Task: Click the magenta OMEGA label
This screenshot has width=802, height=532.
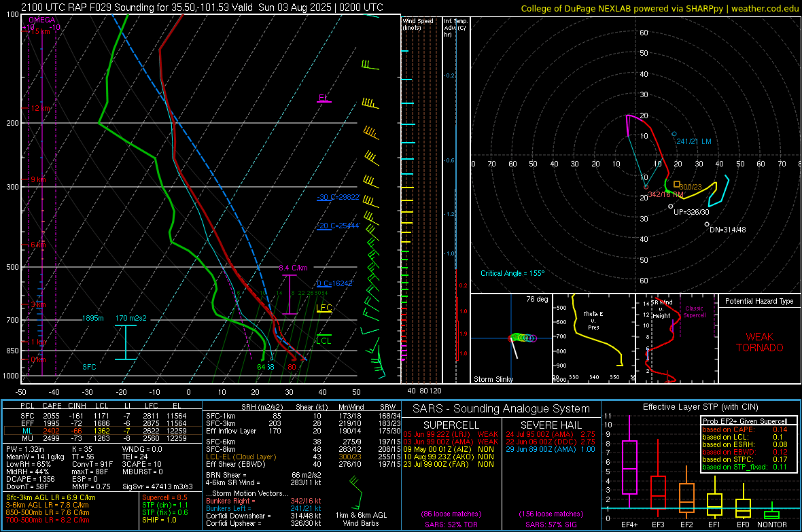Action: (42, 20)
